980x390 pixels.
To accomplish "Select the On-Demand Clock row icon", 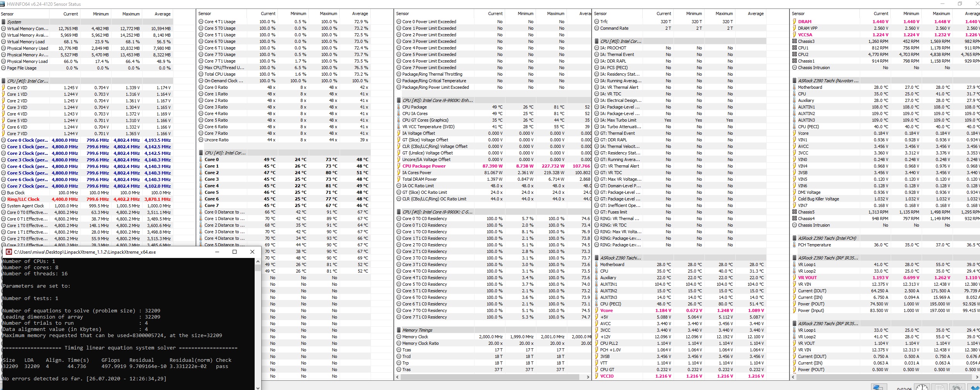I will 201,81.
